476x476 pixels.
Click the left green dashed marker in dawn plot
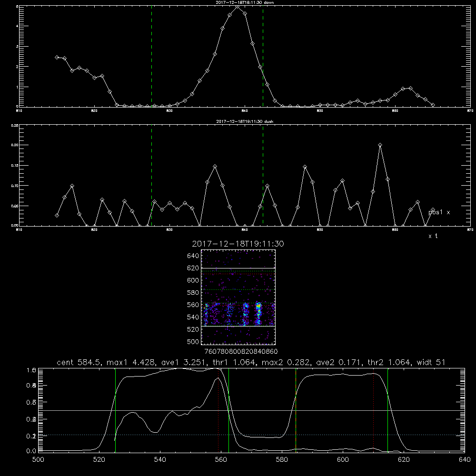[151, 56]
